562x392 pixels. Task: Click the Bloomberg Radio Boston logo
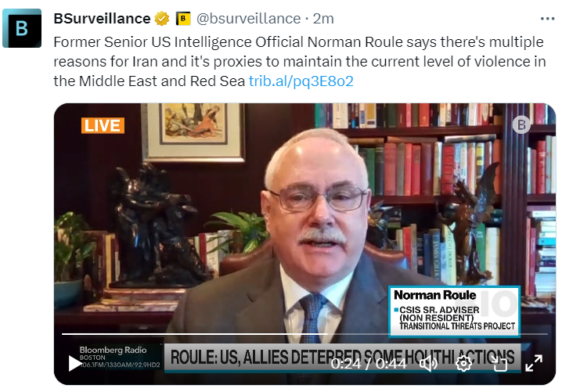[115, 357]
